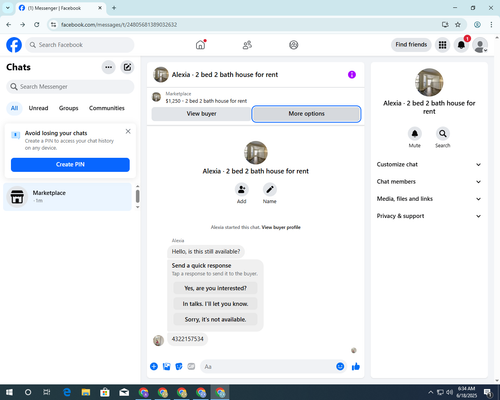Open the Facebook logo home link
This screenshot has width=500, height=400.
[x=14, y=45]
